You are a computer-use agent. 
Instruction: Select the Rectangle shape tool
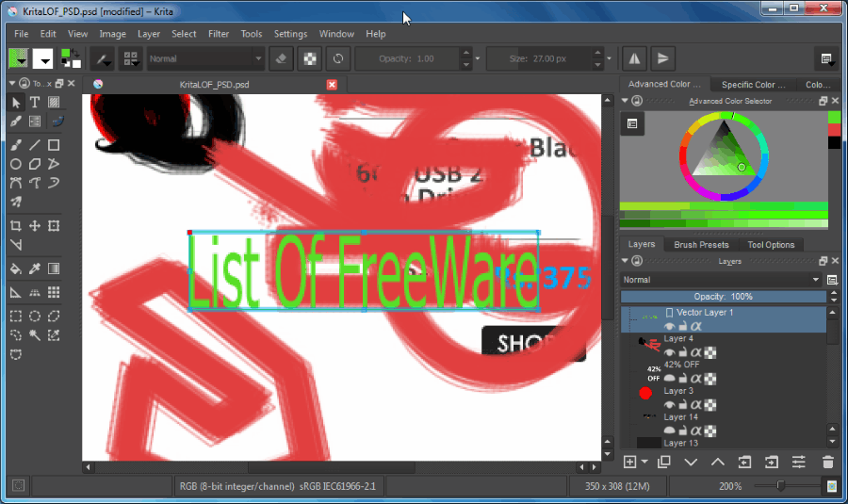(54, 145)
